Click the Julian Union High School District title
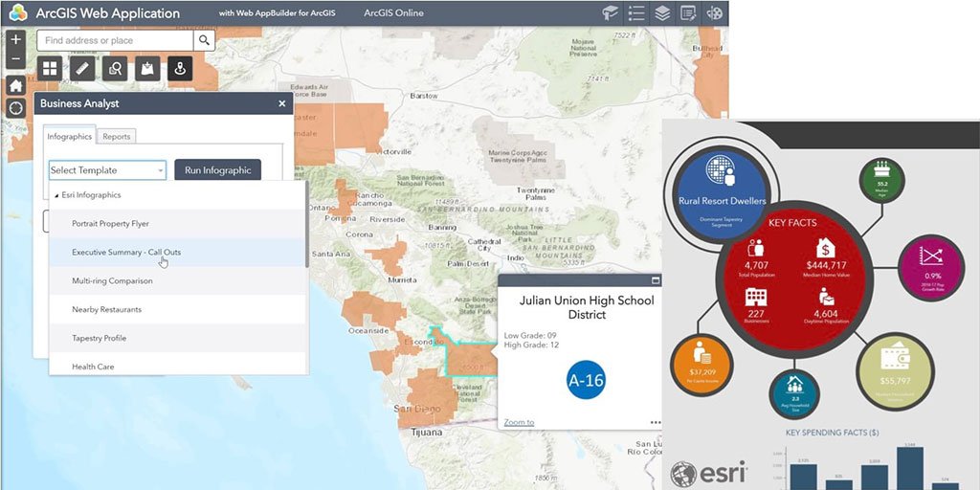Viewport: 980px width, 490px height. (587, 307)
